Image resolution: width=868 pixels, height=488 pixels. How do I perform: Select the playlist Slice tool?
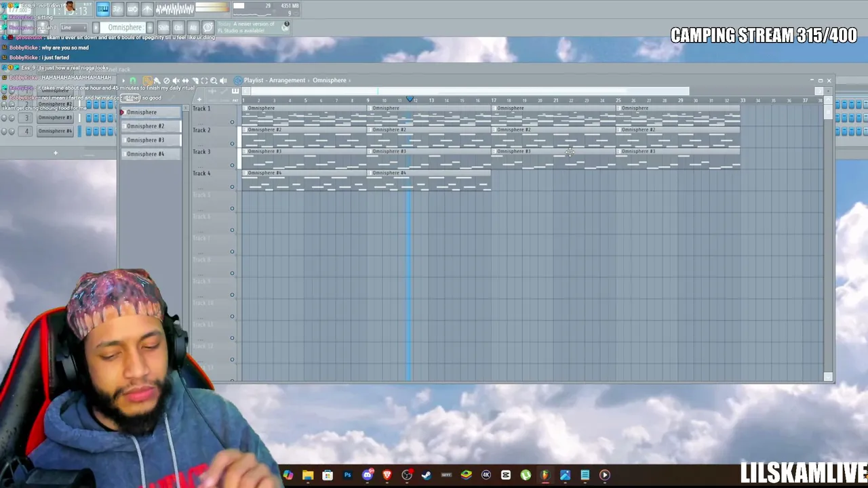click(x=195, y=81)
